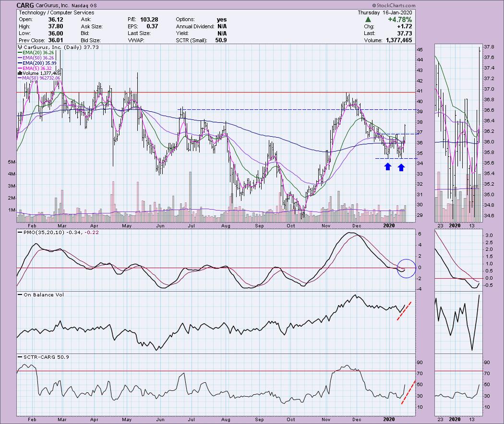Viewport: 504px width, 424px height.
Task: Click the MA(50) 962732.06 volume legend entry
Action: (38, 78)
